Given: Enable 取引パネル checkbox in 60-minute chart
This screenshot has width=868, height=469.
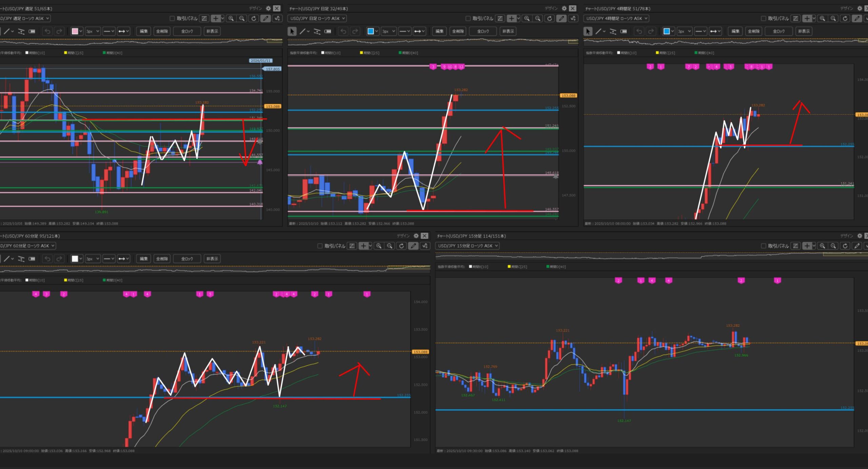Looking at the screenshot, I should [320, 246].
